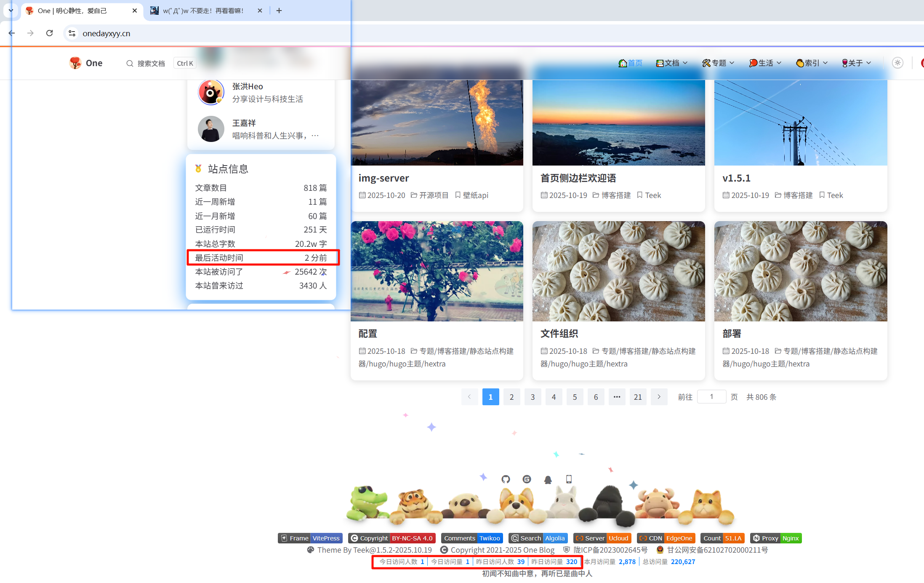The image size is (924, 583).
Task: Click the next page arrow button
Action: tap(659, 397)
